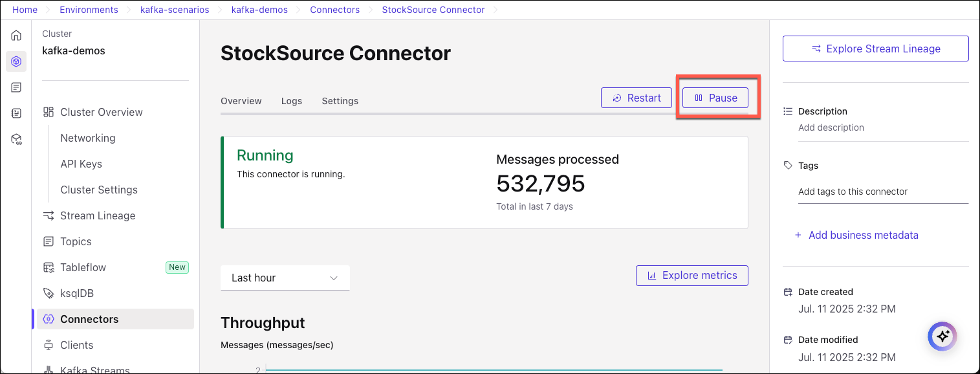980x374 pixels.
Task: Open Stream Lineage in cluster sidebar
Action: click(97, 215)
